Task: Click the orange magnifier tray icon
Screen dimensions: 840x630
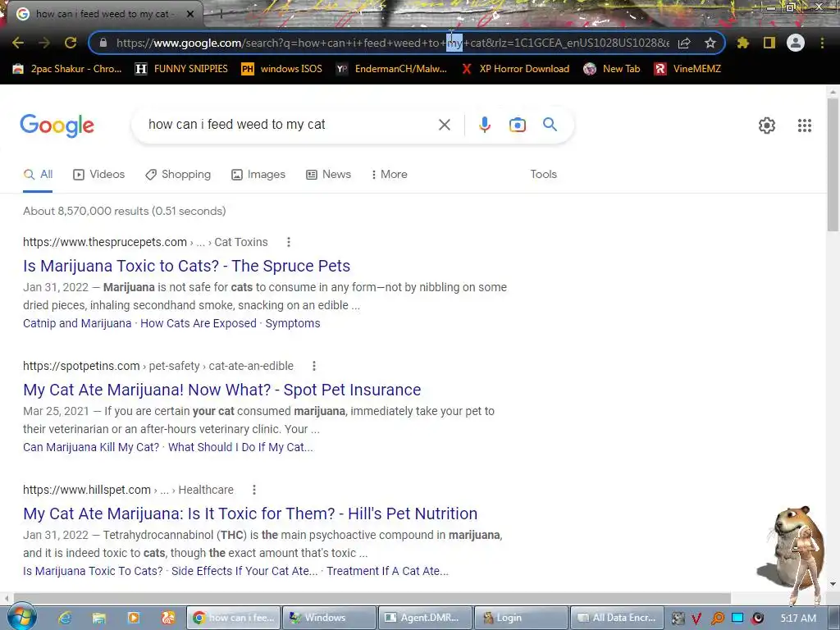Action: pyautogui.click(x=717, y=619)
